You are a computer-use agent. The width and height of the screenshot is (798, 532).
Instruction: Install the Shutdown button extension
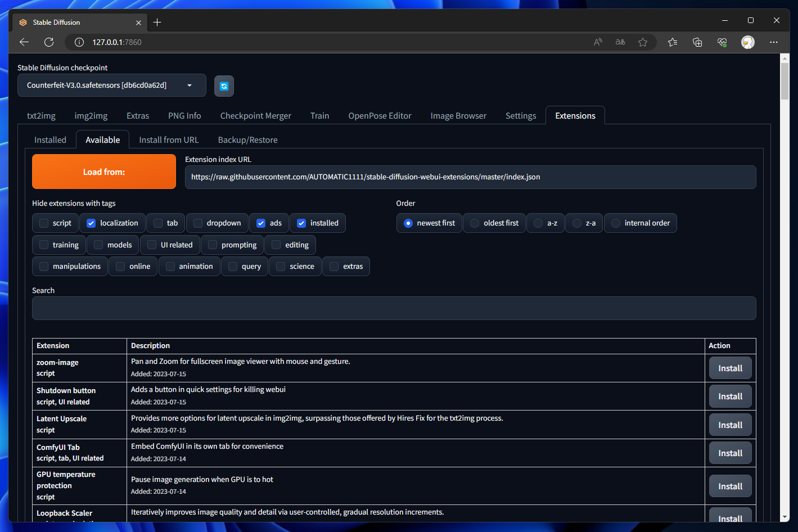pos(730,396)
